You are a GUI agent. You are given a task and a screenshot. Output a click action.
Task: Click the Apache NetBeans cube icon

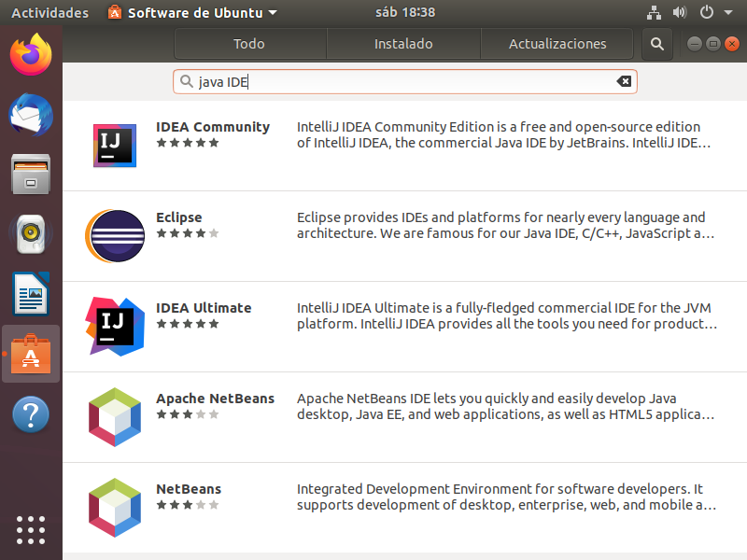click(x=115, y=417)
